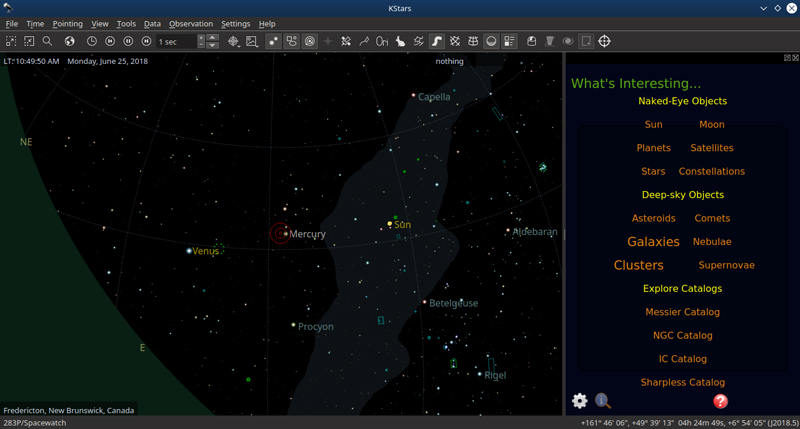The height and width of the screenshot is (429, 800).
Task: Set time to now with the clock icon
Action: click(x=92, y=41)
